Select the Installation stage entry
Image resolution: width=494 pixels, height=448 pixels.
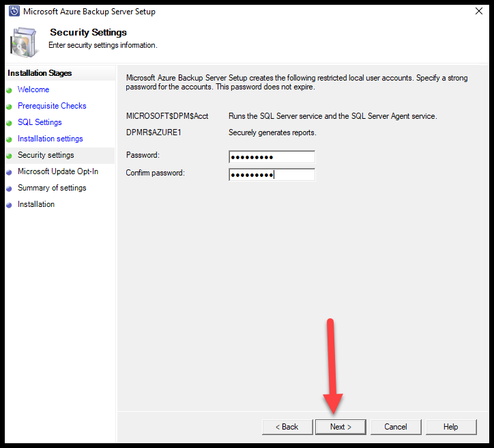click(x=36, y=204)
